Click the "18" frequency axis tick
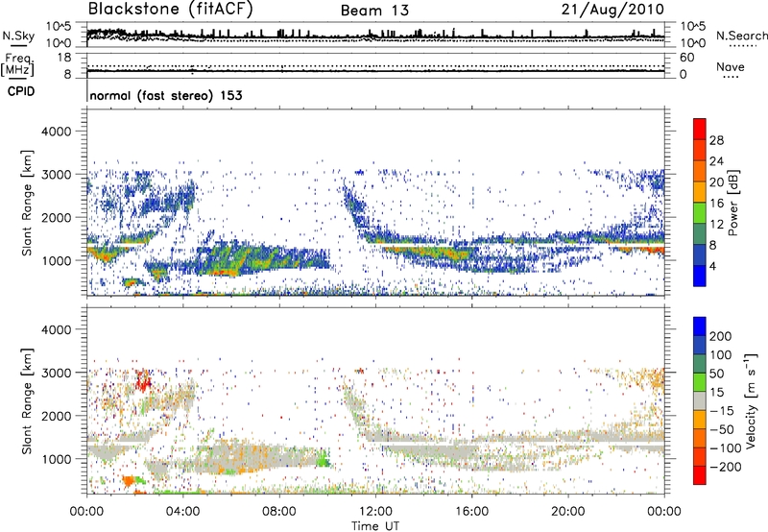This screenshot has width=768, height=532. pos(64,58)
